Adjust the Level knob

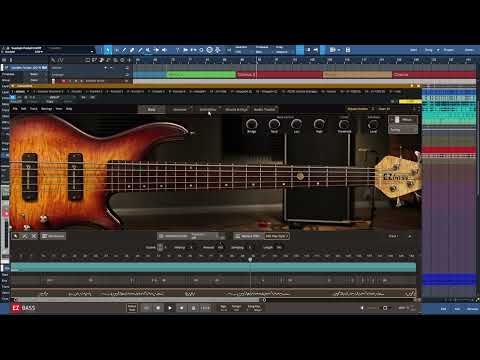coord(373,124)
